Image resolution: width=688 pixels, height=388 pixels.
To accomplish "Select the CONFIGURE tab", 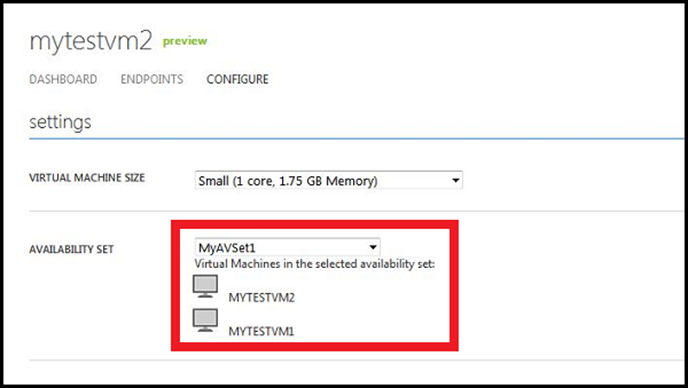I will pos(237,79).
